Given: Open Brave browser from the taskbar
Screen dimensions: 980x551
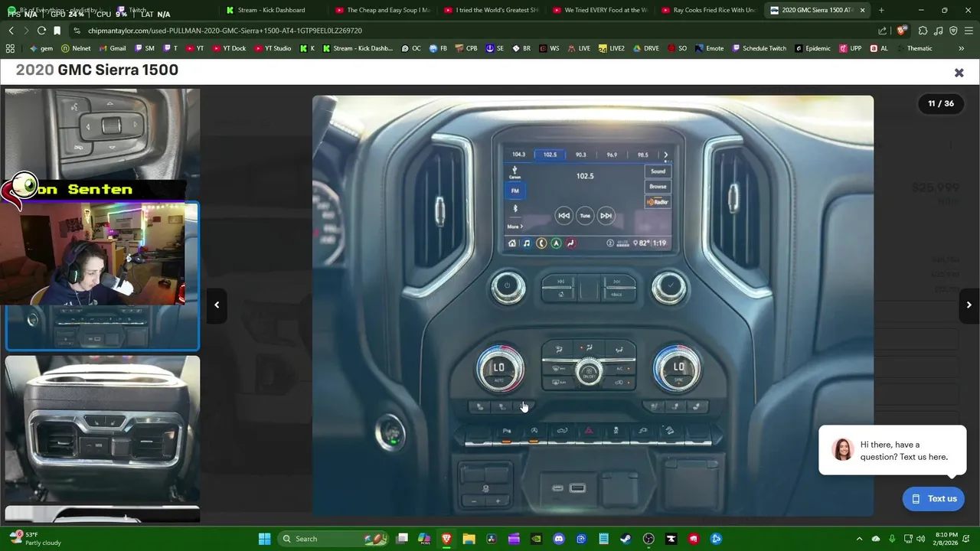Looking at the screenshot, I should 446,539.
